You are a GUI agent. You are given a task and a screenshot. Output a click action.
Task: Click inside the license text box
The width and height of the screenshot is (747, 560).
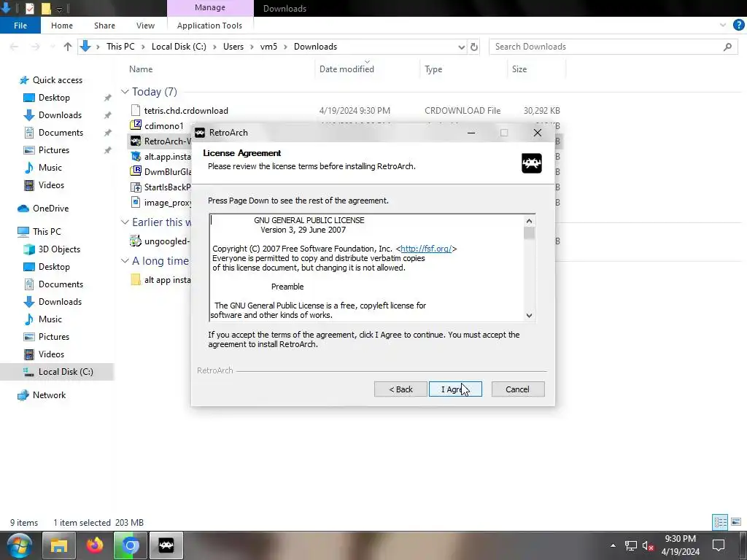coord(367,268)
